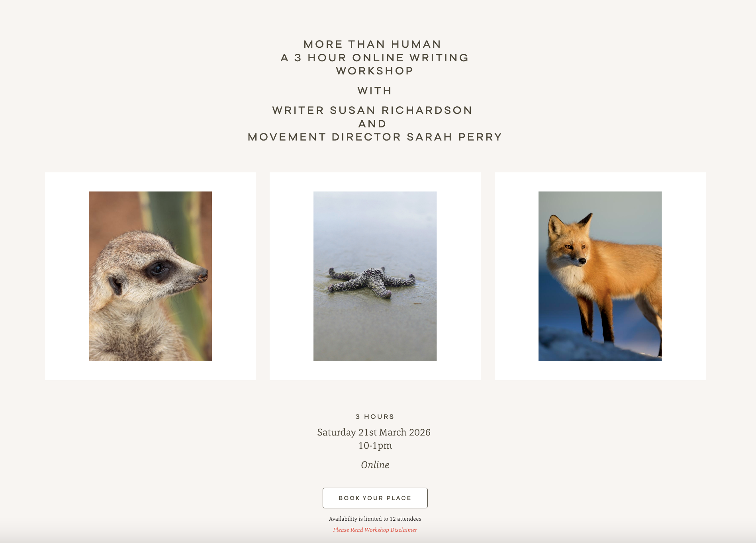Click the availability limited to 12 attendees note
Screen dimensions: 756x543
pos(375,519)
